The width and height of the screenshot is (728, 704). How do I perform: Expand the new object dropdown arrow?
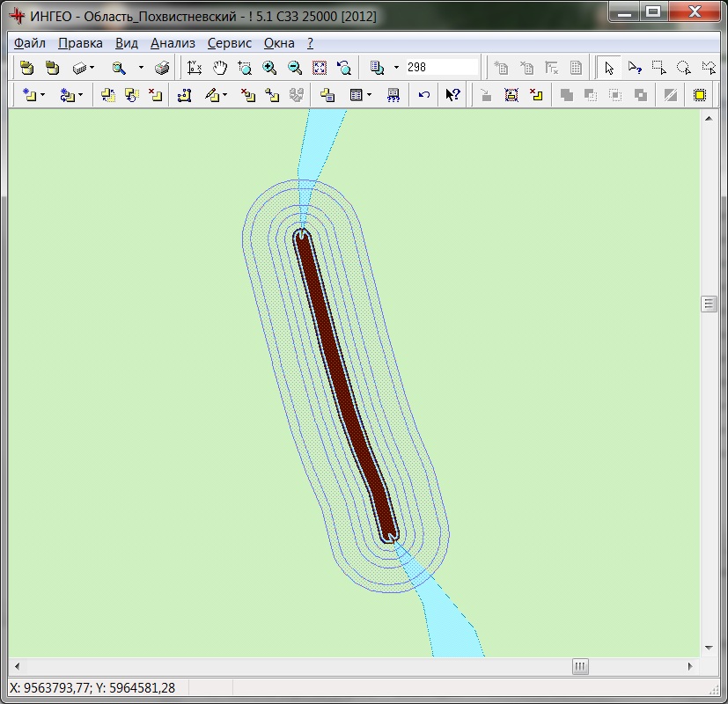(x=43, y=95)
